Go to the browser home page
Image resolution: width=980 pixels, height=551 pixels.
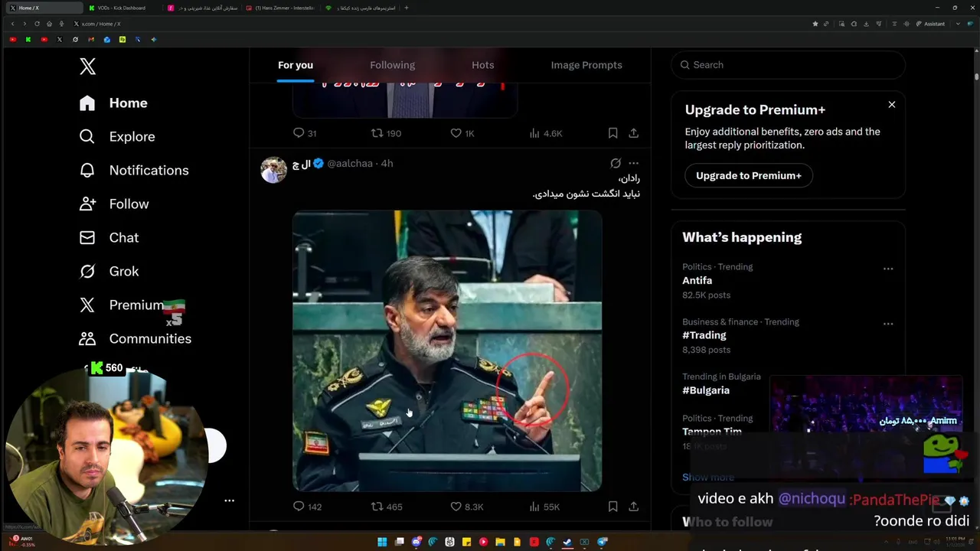tap(49, 24)
